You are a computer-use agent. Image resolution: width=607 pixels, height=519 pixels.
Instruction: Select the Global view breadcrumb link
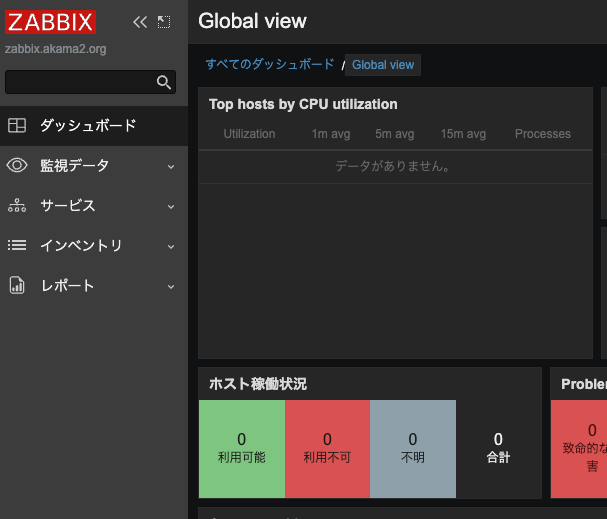[x=383, y=65]
